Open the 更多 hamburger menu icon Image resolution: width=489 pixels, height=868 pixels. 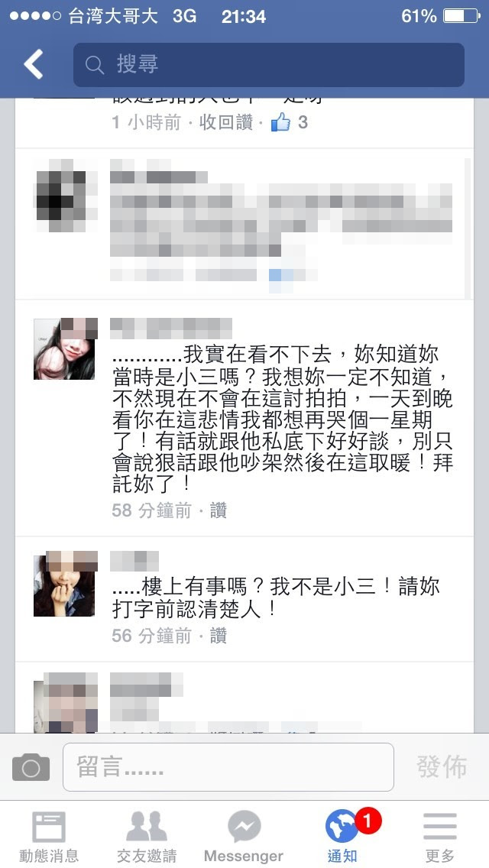pos(439,827)
